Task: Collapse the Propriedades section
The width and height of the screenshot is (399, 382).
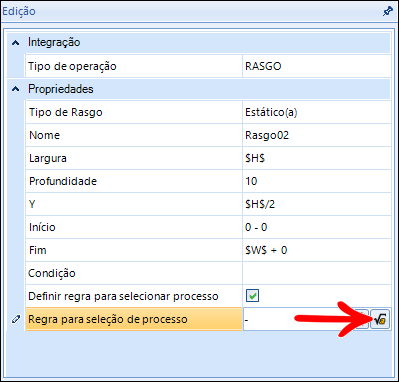Action: [16, 89]
